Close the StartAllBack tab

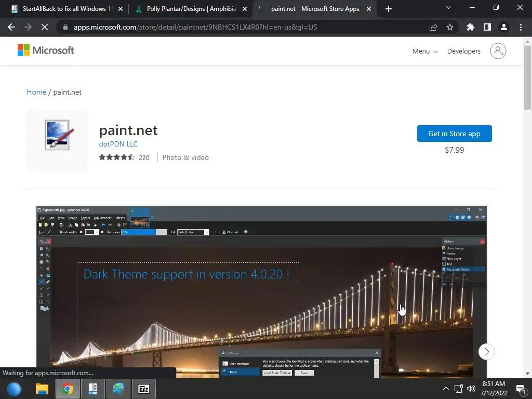click(x=121, y=9)
